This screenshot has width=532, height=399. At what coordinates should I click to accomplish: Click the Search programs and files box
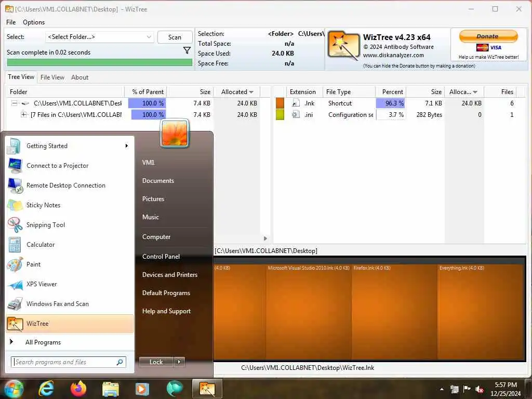pyautogui.click(x=69, y=362)
